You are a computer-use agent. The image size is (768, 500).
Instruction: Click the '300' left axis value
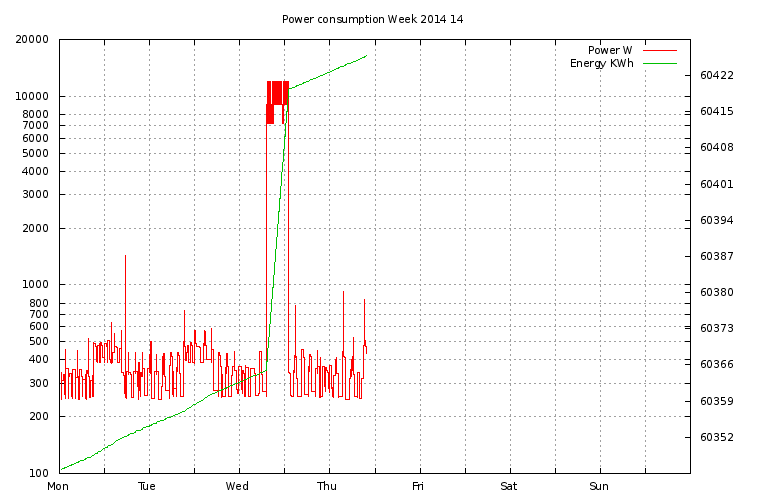[x=39, y=383]
